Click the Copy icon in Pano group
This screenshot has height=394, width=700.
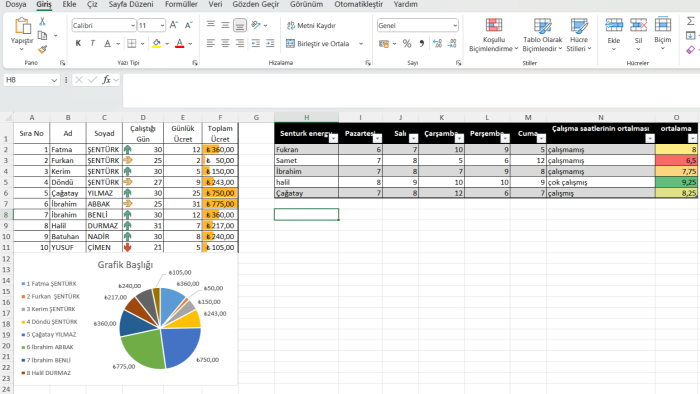42,35
